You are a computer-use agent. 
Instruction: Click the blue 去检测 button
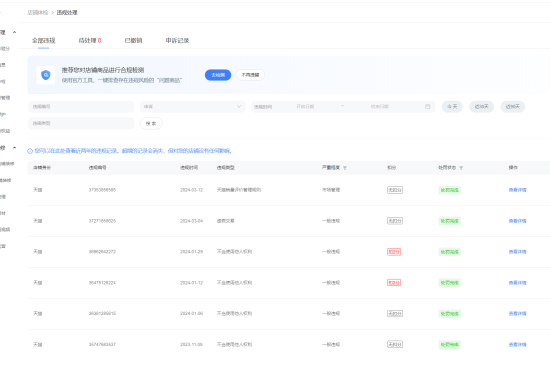point(218,75)
